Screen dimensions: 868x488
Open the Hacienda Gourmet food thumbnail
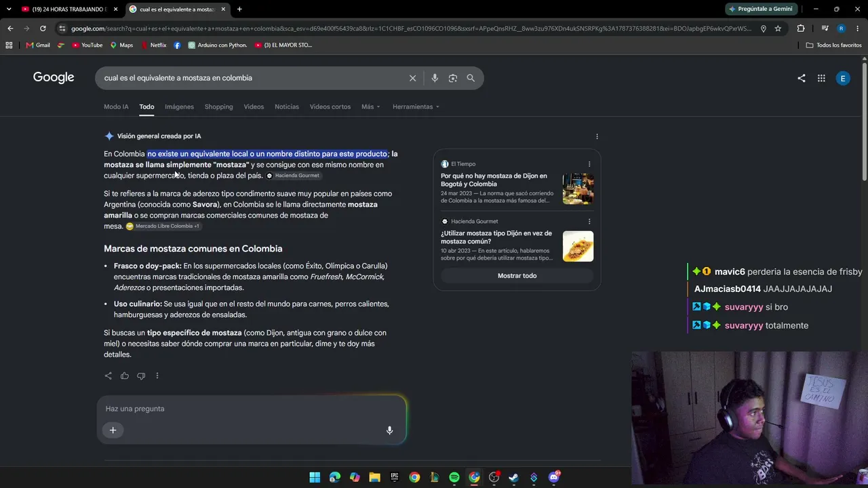click(x=578, y=247)
